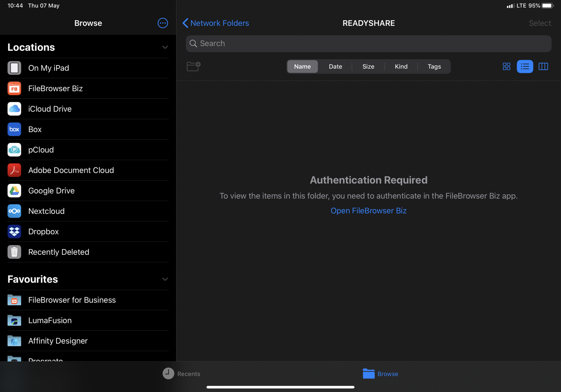The height and width of the screenshot is (392, 561).
Task: Open the More options ellipsis icon
Action: click(163, 23)
